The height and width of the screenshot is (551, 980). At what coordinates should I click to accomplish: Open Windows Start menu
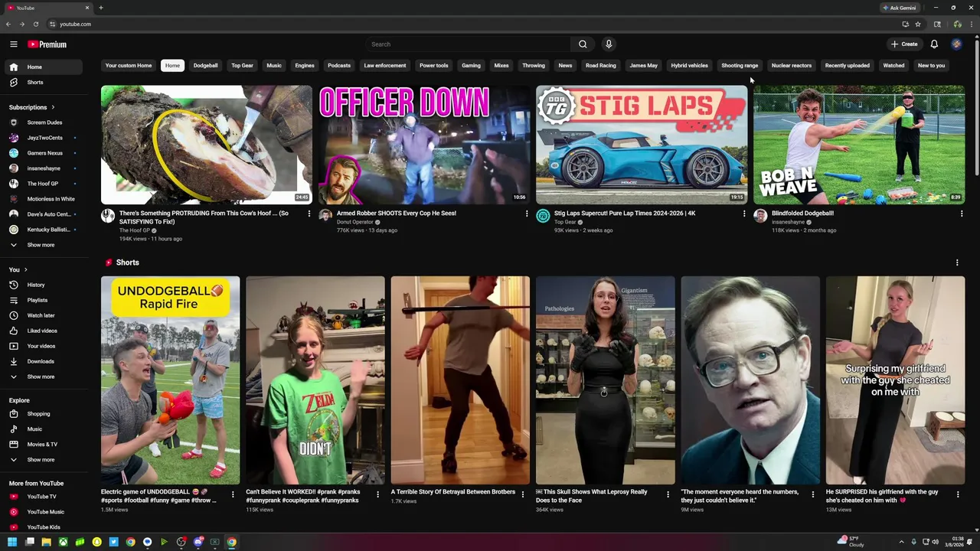(12, 542)
